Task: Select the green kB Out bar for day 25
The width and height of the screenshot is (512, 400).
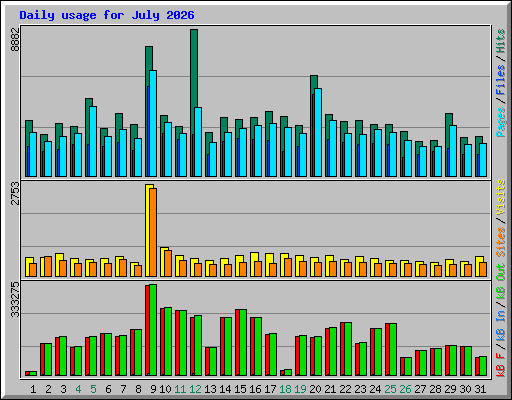Action: pos(393,350)
